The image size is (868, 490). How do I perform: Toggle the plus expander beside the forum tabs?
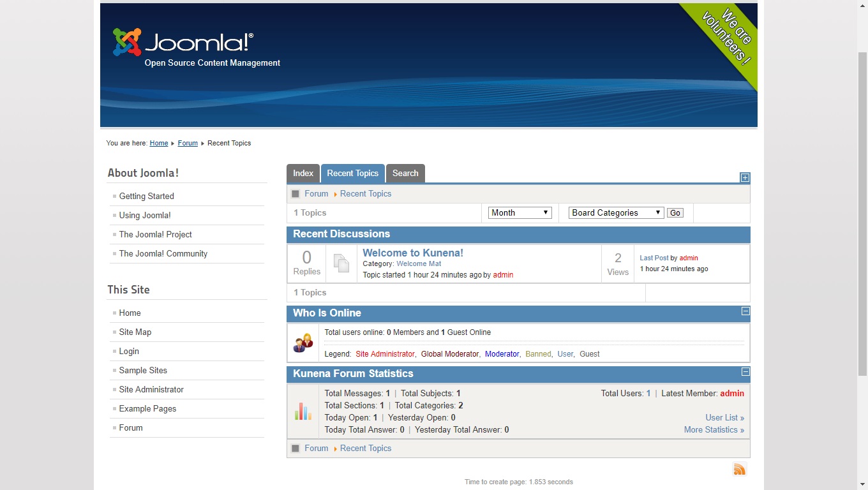(x=745, y=177)
